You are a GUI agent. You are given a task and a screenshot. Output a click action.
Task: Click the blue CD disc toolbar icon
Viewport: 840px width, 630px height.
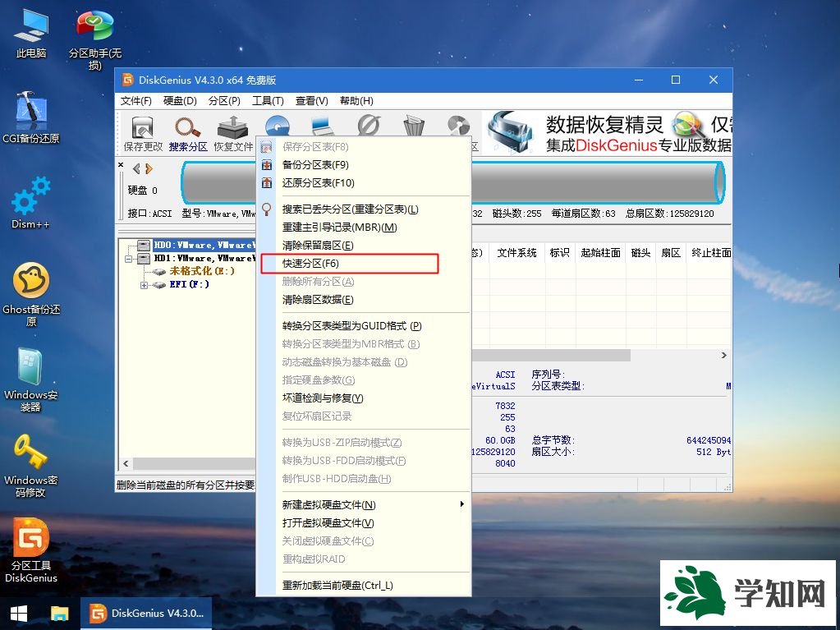click(278, 127)
